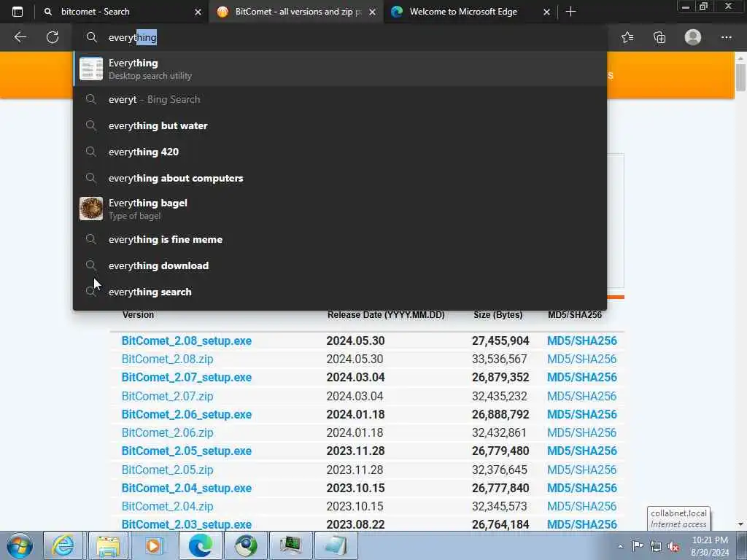Choose 'everything about computers' suggestion
Viewport: 747px width, 560px height.
point(340,178)
